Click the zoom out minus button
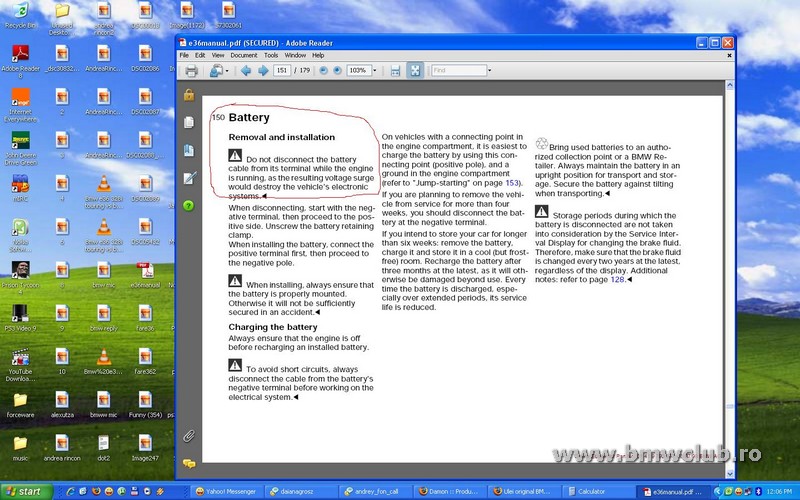The height and width of the screenshot is (500, 800). 323,70
